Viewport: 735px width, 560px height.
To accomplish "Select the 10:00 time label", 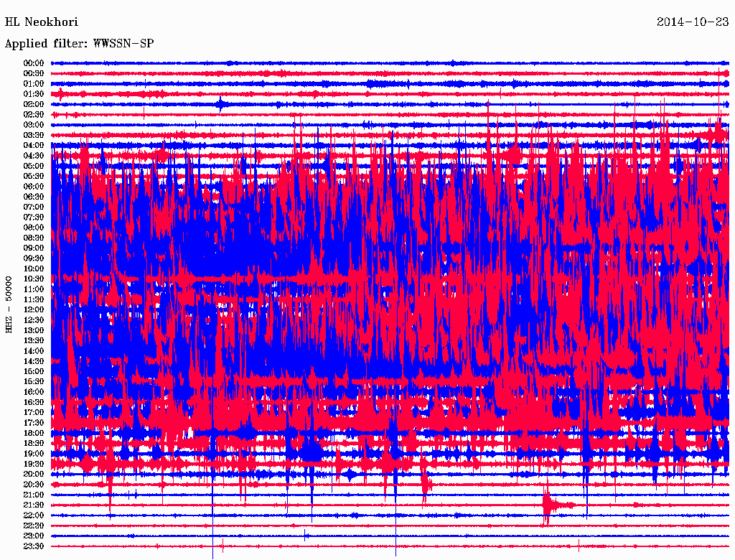I will [33, 269].
